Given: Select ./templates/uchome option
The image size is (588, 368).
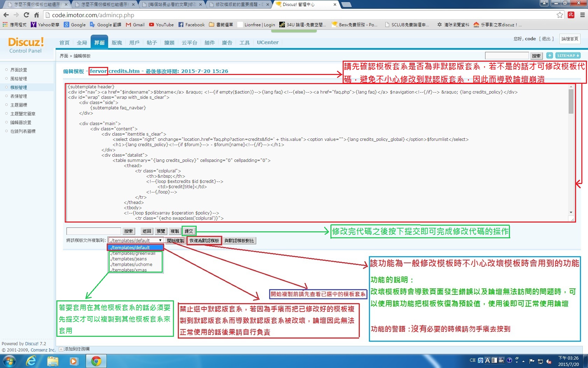Looking at the screenshot, I should click(135, 265).
